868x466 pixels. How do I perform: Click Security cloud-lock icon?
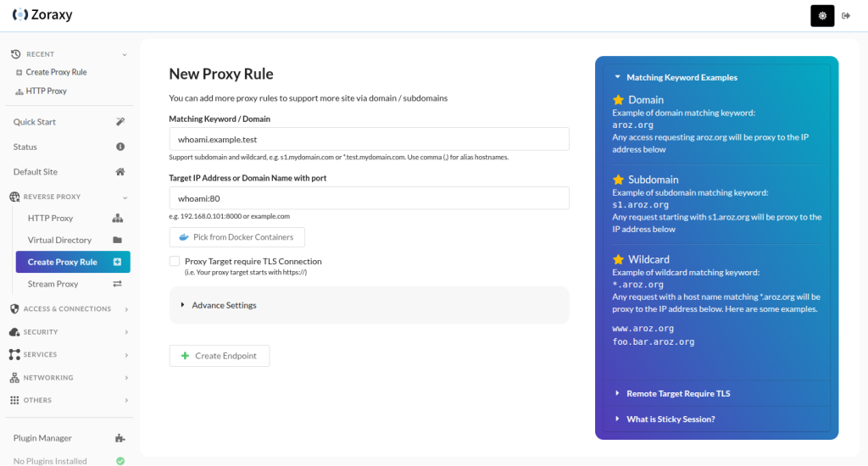coord(14,332)
